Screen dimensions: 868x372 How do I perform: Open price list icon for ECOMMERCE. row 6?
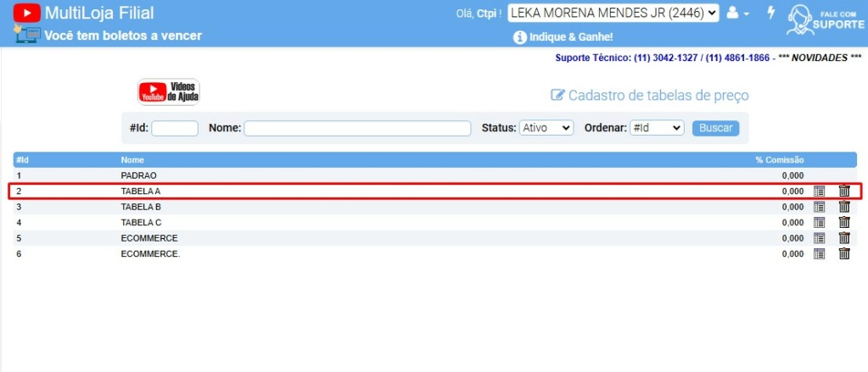tap(819, 253)
